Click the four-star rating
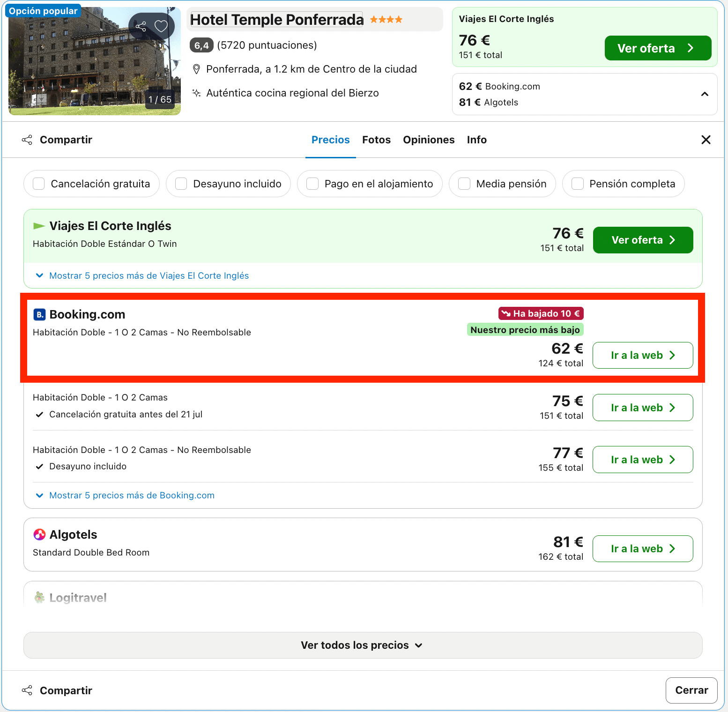728x712 pixels. (386, 19)
